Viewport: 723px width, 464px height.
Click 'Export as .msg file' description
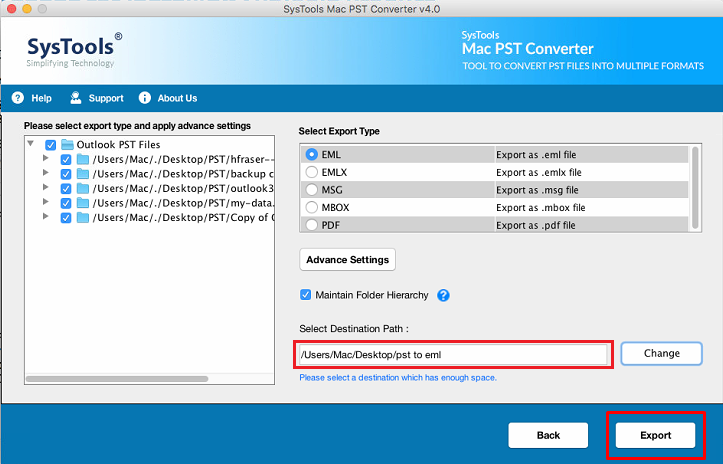[537, 190]
